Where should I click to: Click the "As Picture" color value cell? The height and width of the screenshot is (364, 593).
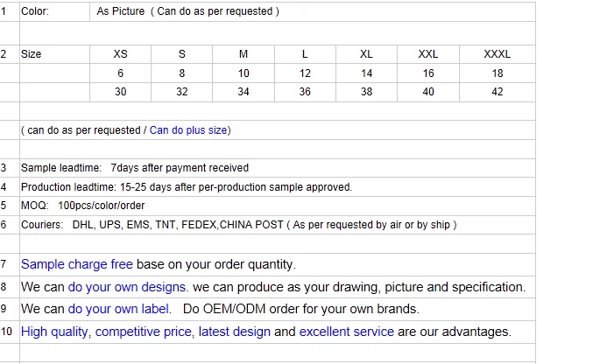click(x=187, y=12)
